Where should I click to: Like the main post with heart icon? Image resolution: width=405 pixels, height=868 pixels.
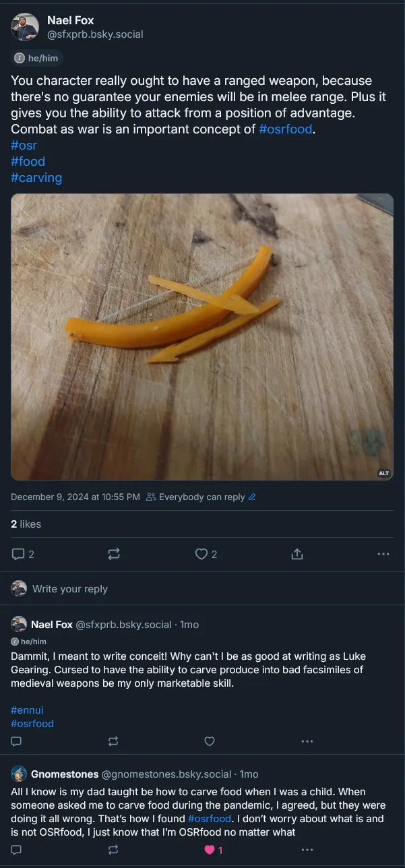pyautogui.click(x=201, y=554)
